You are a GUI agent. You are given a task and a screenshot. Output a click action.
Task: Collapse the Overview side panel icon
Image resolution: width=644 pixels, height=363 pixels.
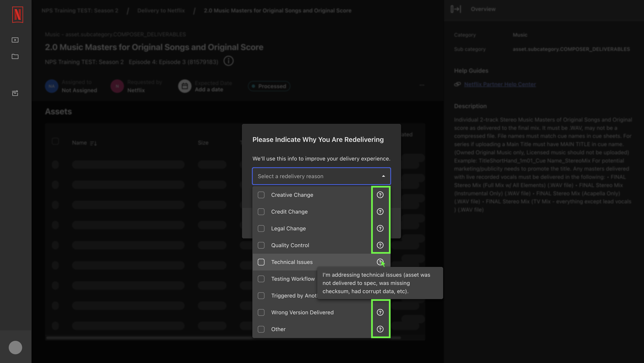pos(456,9)
